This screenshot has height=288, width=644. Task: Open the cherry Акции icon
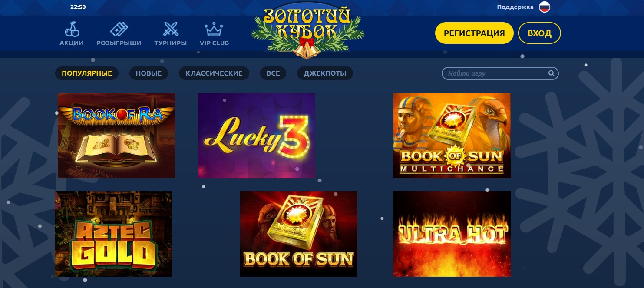[x=72, y=30]
